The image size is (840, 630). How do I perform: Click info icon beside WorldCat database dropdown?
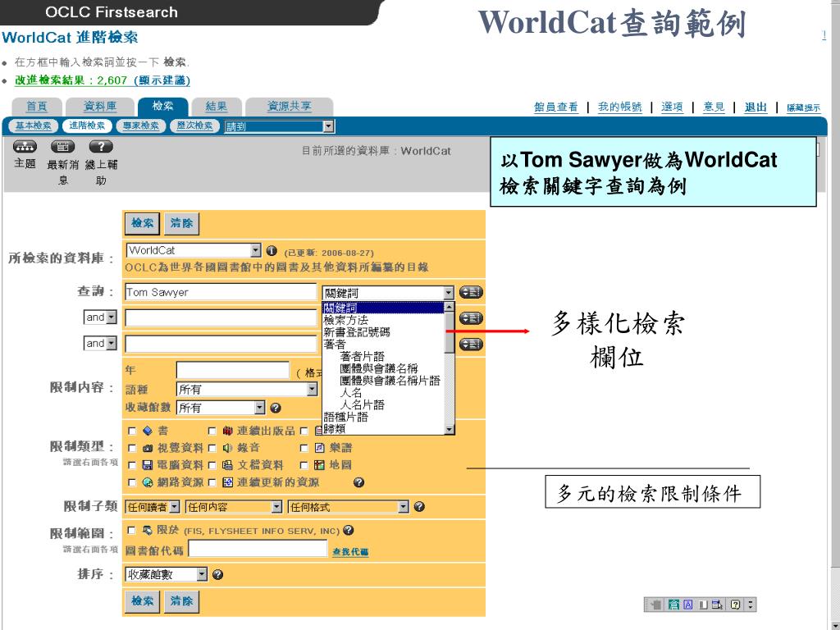pos(272,250)
